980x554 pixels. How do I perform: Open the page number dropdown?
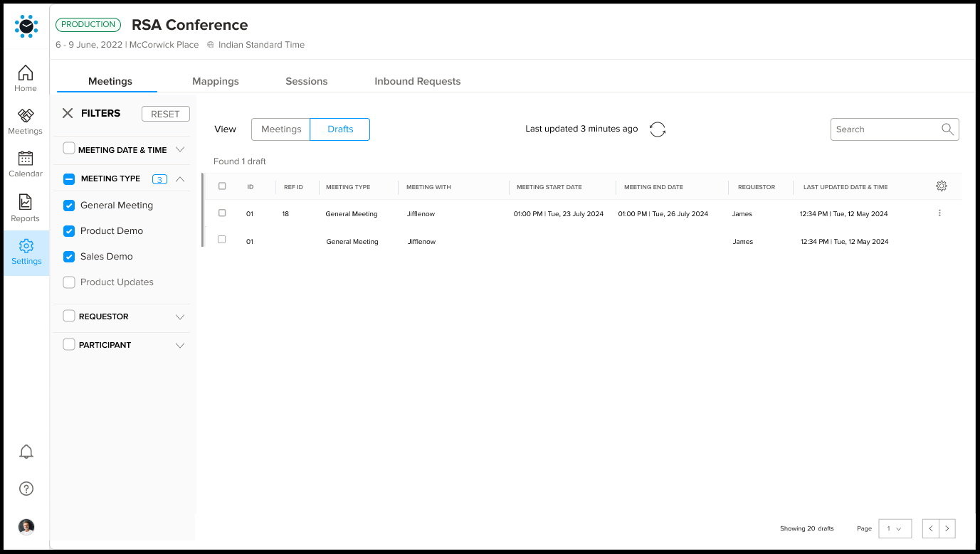895,528
